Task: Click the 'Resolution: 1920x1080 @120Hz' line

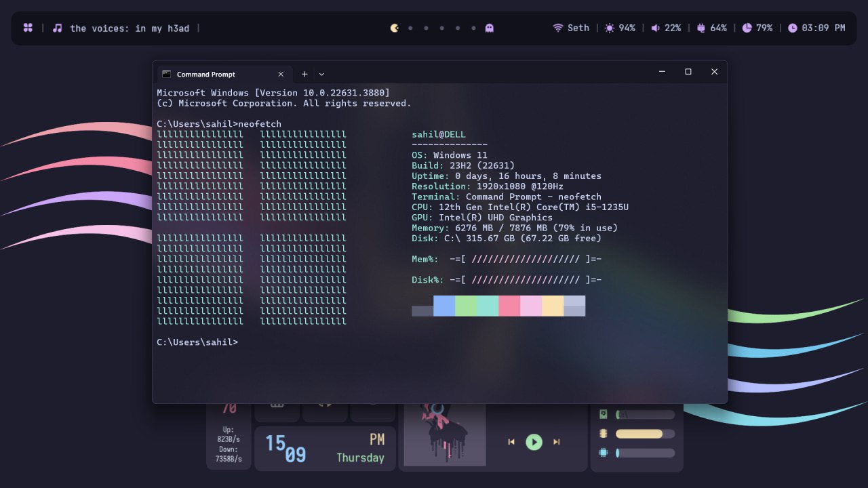Action: coord(488,186)
